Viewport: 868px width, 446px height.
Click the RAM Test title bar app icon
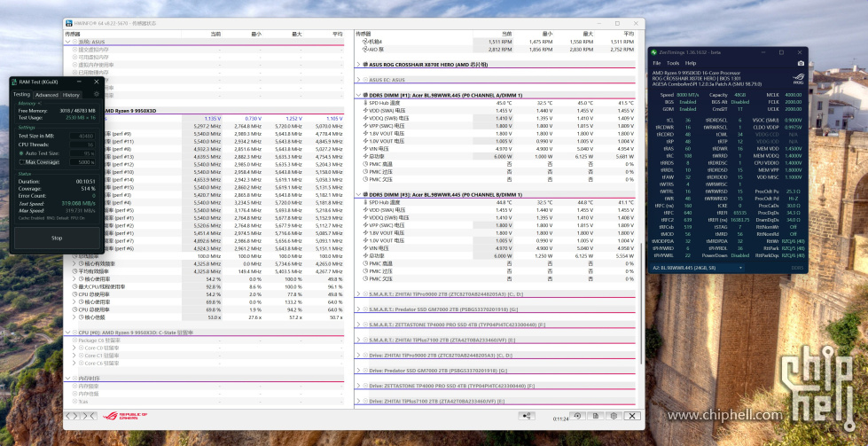click(x=14, y=82)
